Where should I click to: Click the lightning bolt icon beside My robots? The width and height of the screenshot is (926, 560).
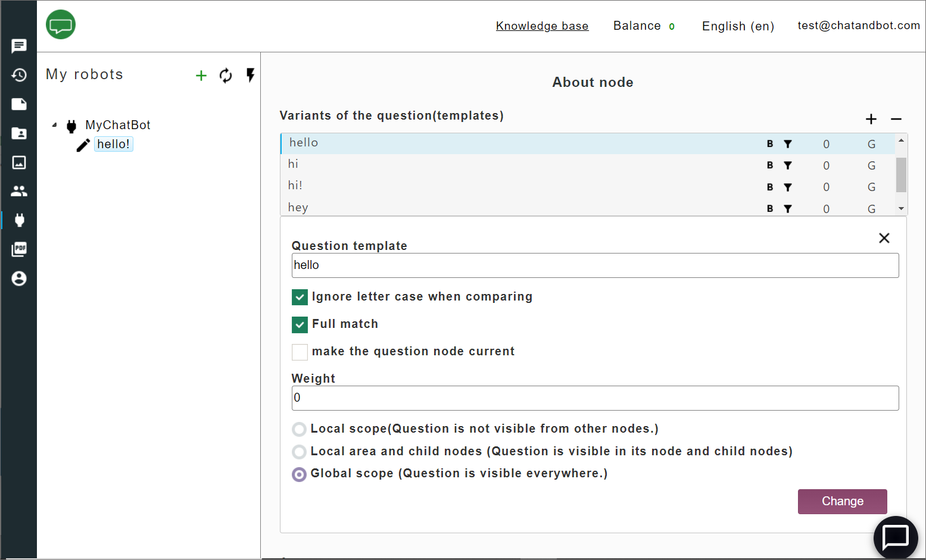250,75
